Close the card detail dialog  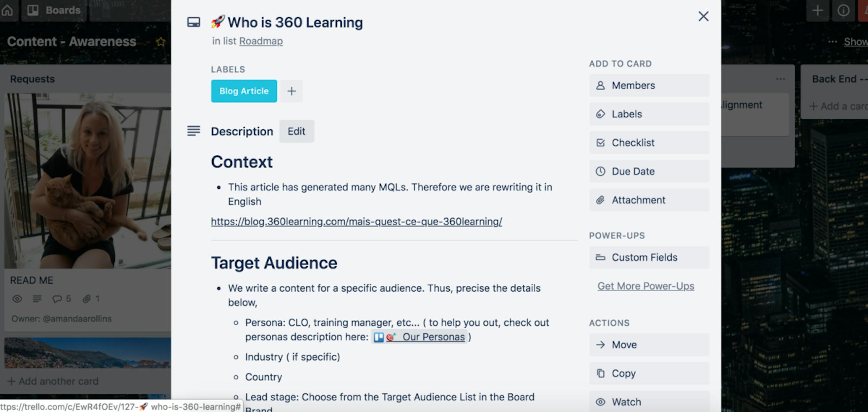(703, 16)
